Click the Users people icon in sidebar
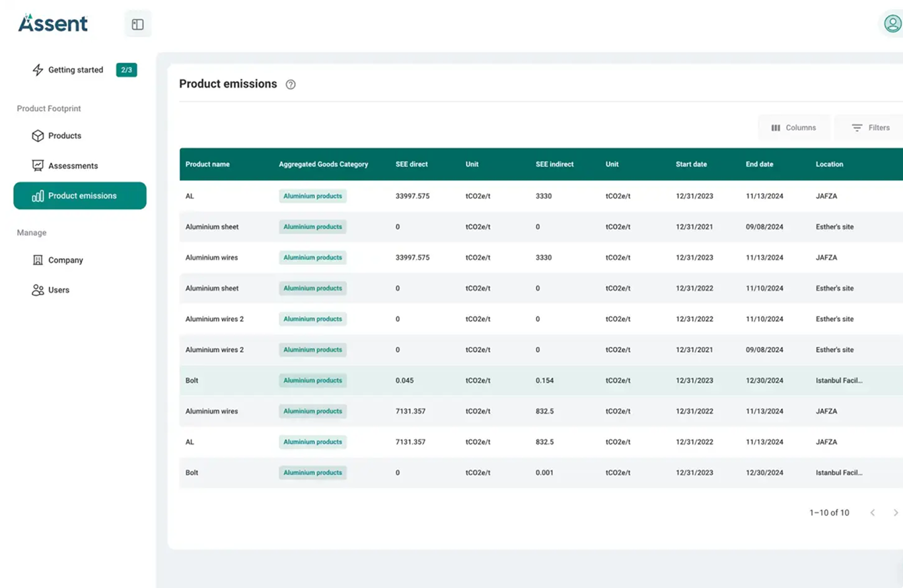 point(36,289)
